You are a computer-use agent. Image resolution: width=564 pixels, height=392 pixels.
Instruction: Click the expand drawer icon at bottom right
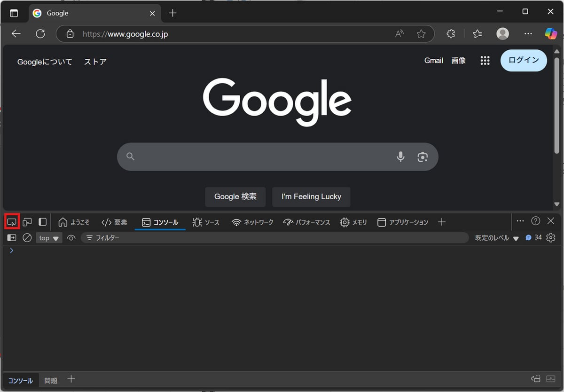click(551, 379)
